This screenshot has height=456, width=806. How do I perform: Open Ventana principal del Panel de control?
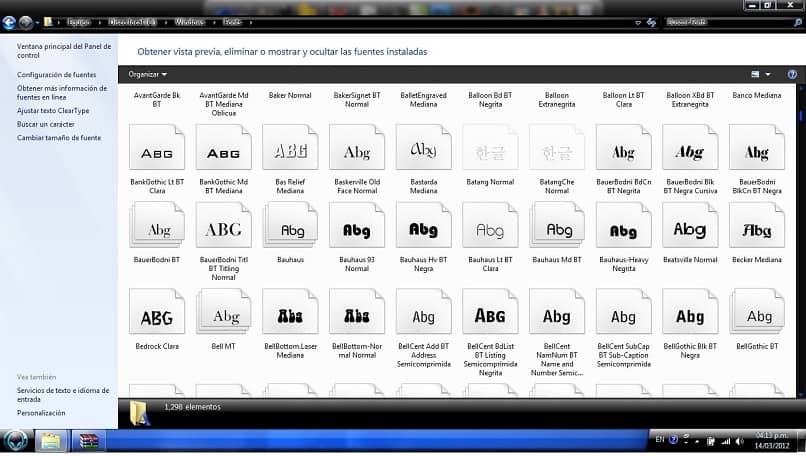[64, 50]
